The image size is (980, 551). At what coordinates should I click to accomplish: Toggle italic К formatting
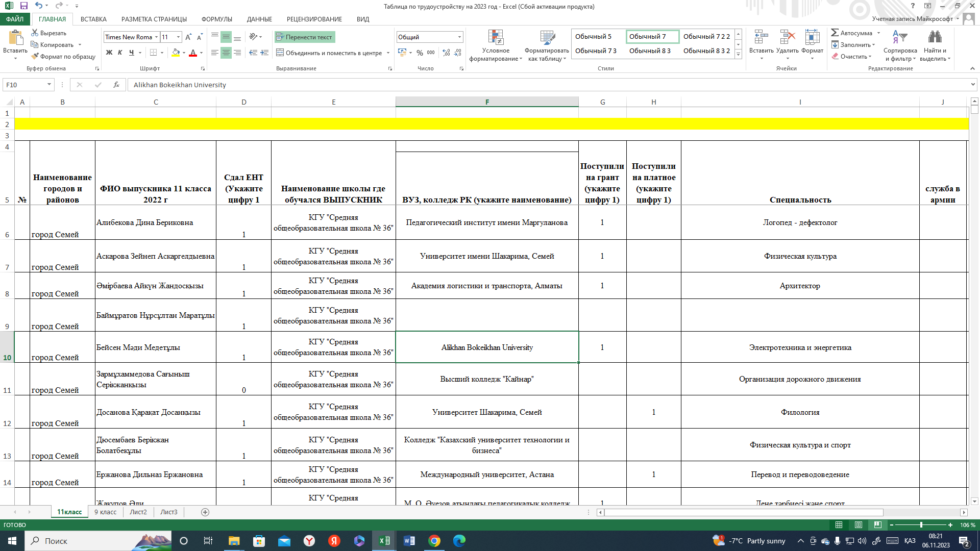120,53
